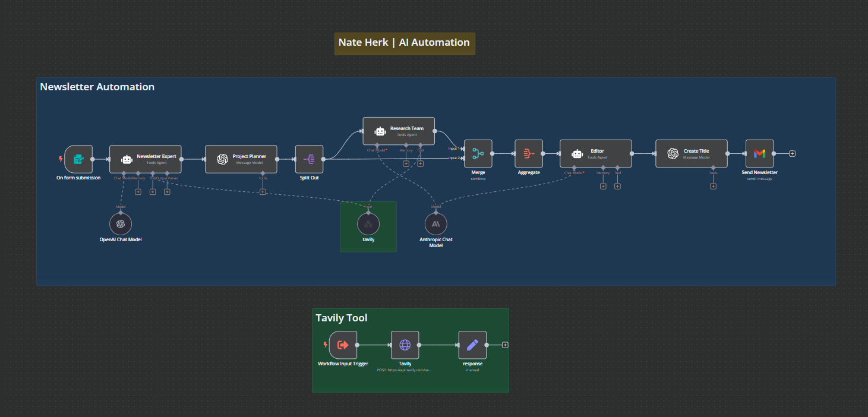This screenshot has height=417, width=868.
Task: Click the Editor agent node
Action: click(595, 154)
